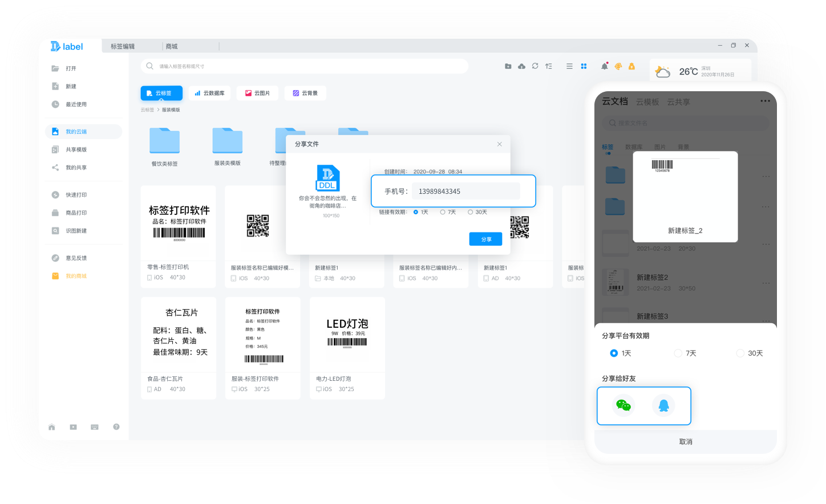Open 共享模版 shared templates
The width and height of the screenshot is (826, 504).
69,149
